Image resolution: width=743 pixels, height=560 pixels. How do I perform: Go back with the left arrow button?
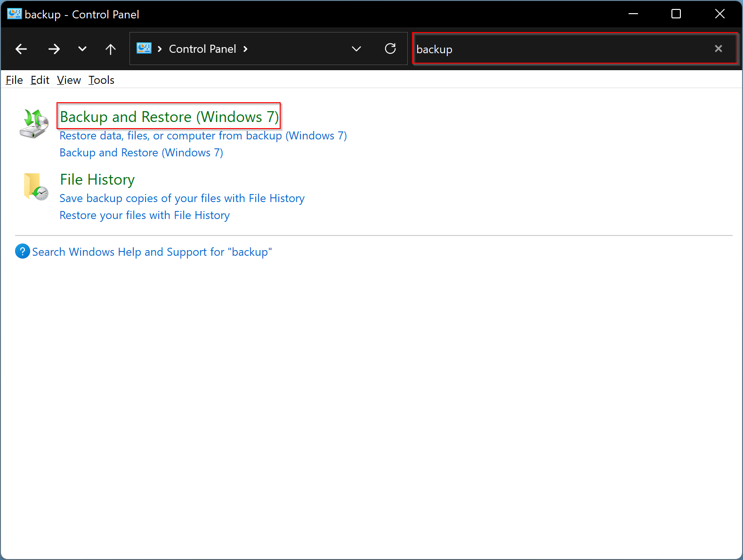[21, 49]
